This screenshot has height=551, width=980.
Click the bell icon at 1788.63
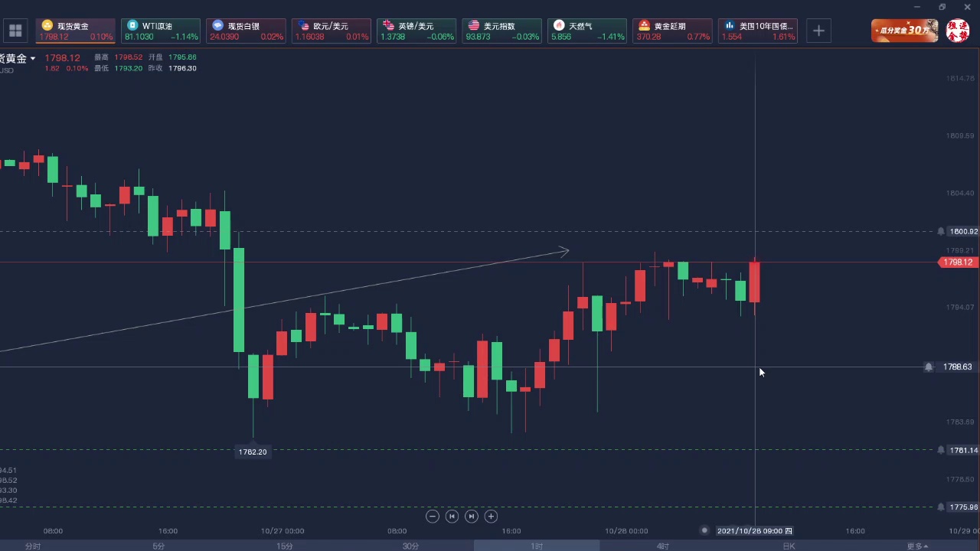[x=929, y=367]
